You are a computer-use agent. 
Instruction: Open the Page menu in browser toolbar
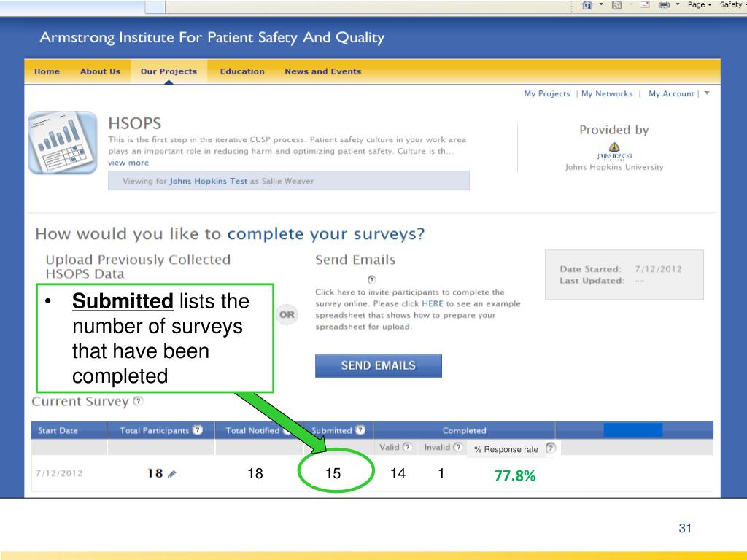click(700, 4)
